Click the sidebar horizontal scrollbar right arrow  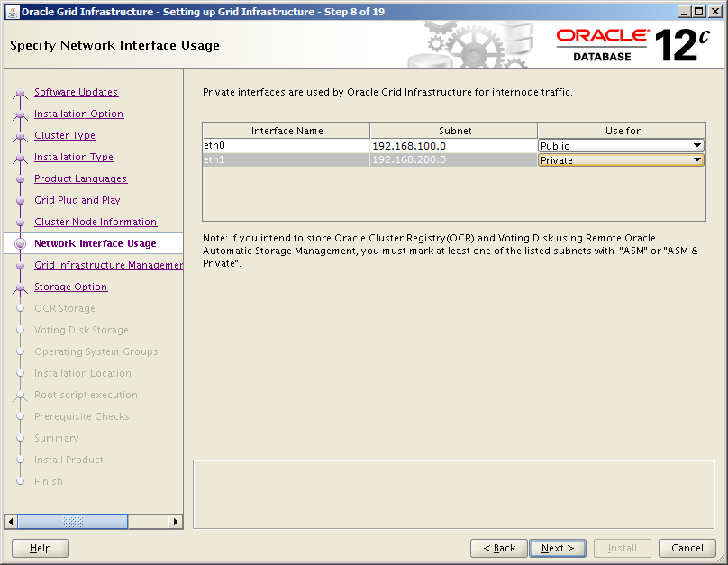coord(176,521)
